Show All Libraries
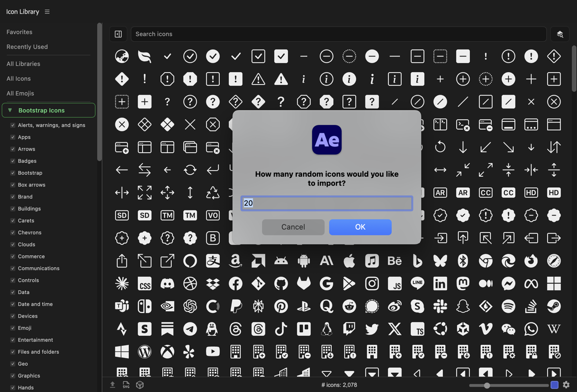Image resolution: width=577 pixels, height=392 pixels. tap(23, 63)
